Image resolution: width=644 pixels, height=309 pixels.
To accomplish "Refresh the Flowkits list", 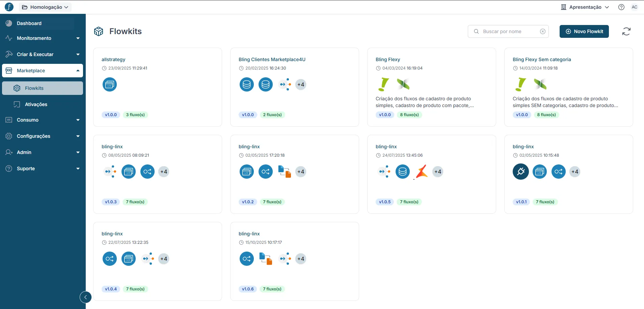I will pos(626,31).
